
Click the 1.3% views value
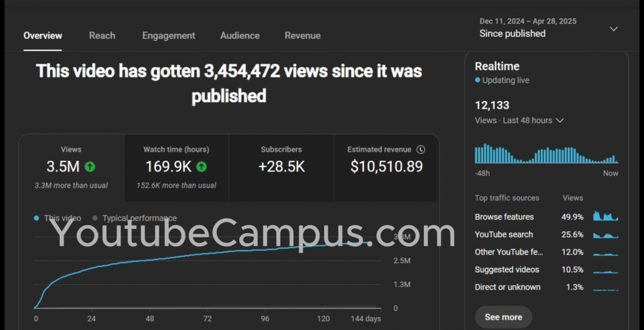(x=575, y=287)
